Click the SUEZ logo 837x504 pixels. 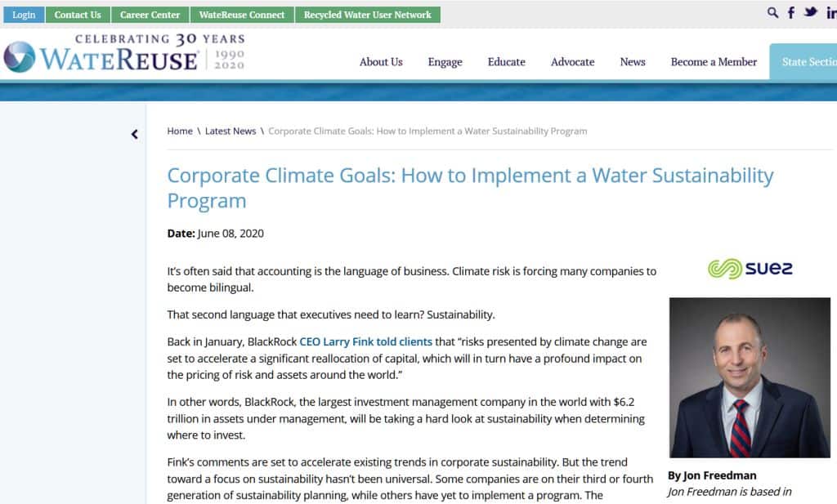coord(750,269)
